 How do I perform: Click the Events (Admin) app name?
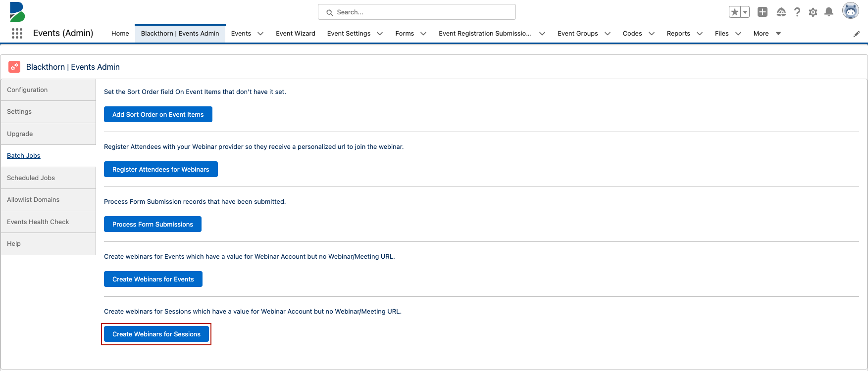pos(63,33)
